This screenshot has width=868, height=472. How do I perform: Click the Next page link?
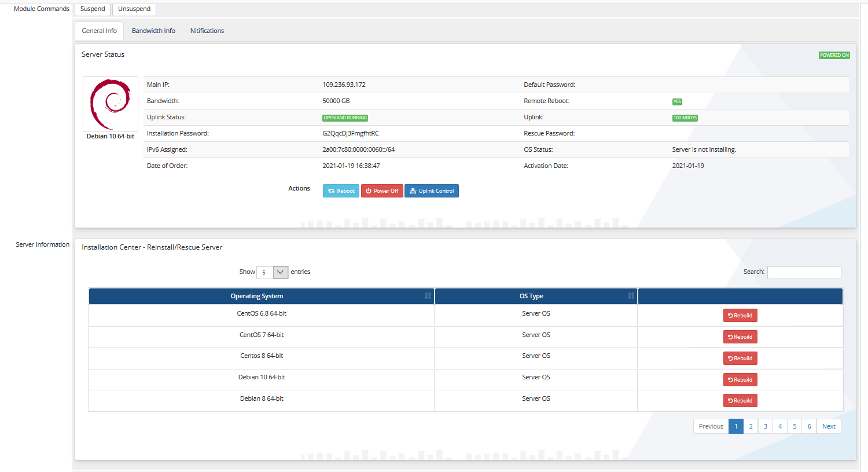[829, 426]
